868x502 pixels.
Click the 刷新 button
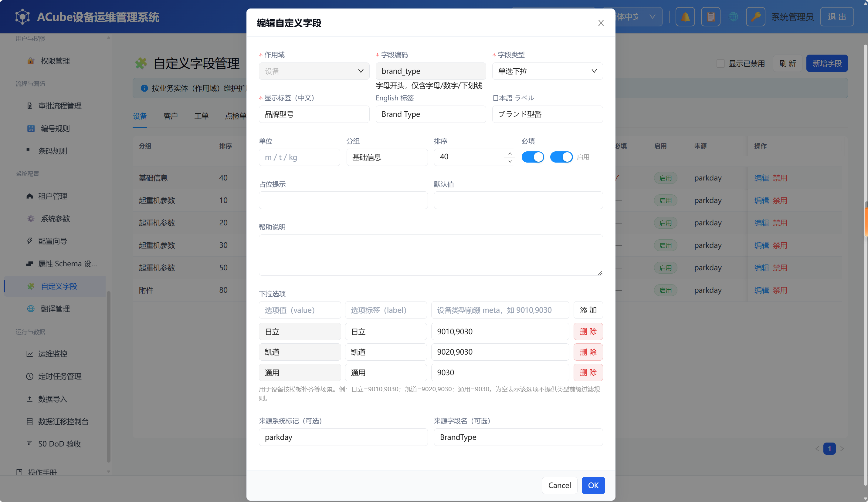coord(787,63)
